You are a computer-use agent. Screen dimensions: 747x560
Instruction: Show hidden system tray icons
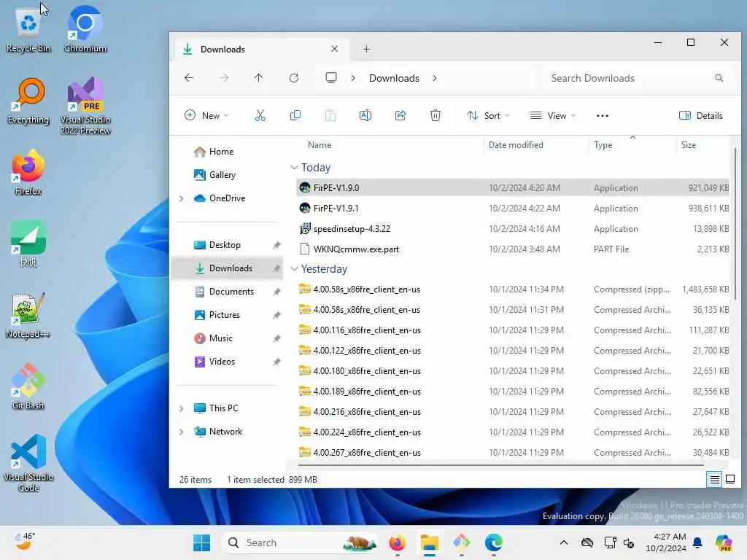[564, 542]
